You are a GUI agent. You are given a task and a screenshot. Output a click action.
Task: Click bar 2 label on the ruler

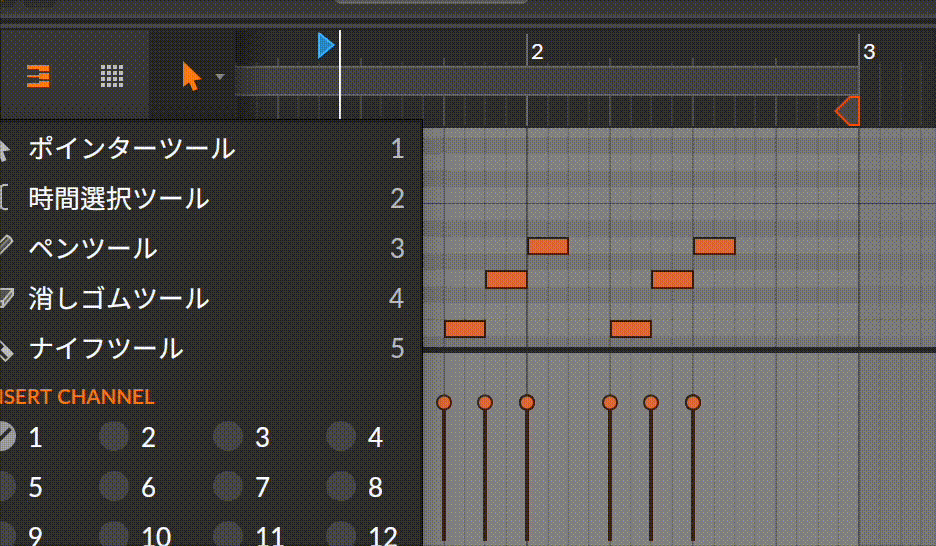(x=537, y=52)
